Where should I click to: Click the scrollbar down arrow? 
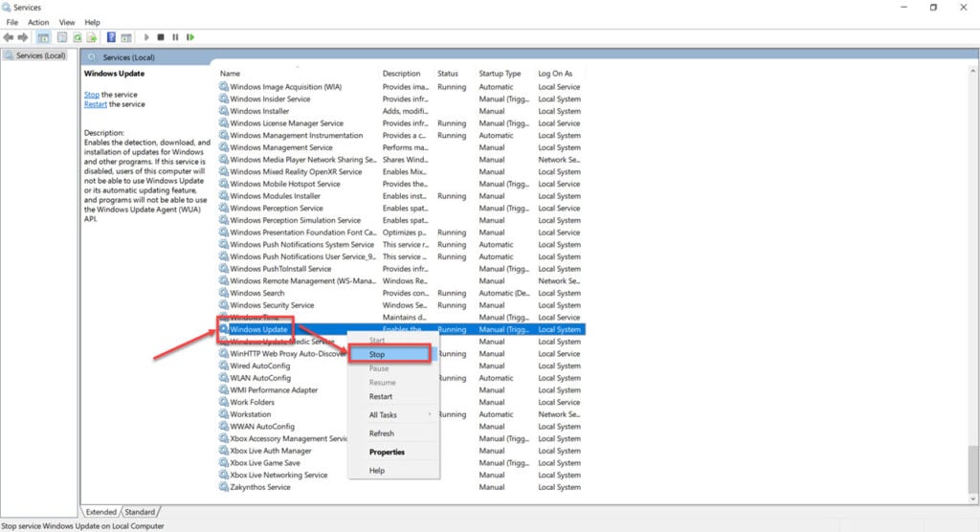[x=972, y=499]
